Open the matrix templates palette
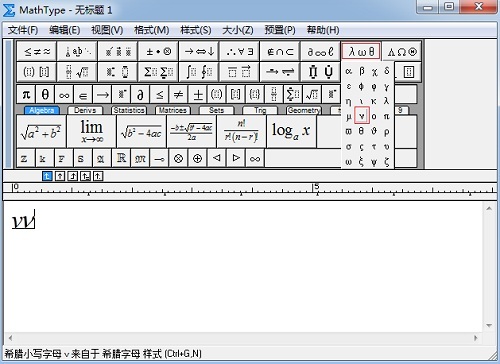Viewport: 500px width, 364px height. coord(408,72)
